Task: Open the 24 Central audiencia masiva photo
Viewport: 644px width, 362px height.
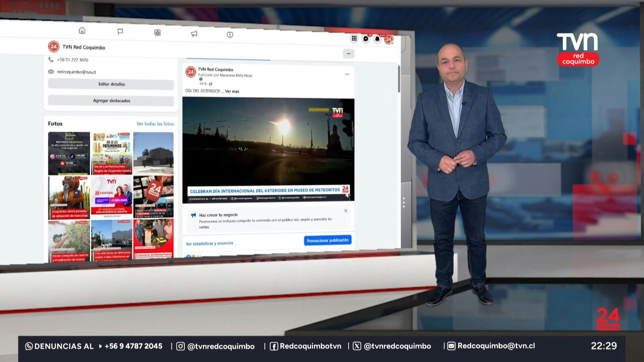Action: pos(112,197)
